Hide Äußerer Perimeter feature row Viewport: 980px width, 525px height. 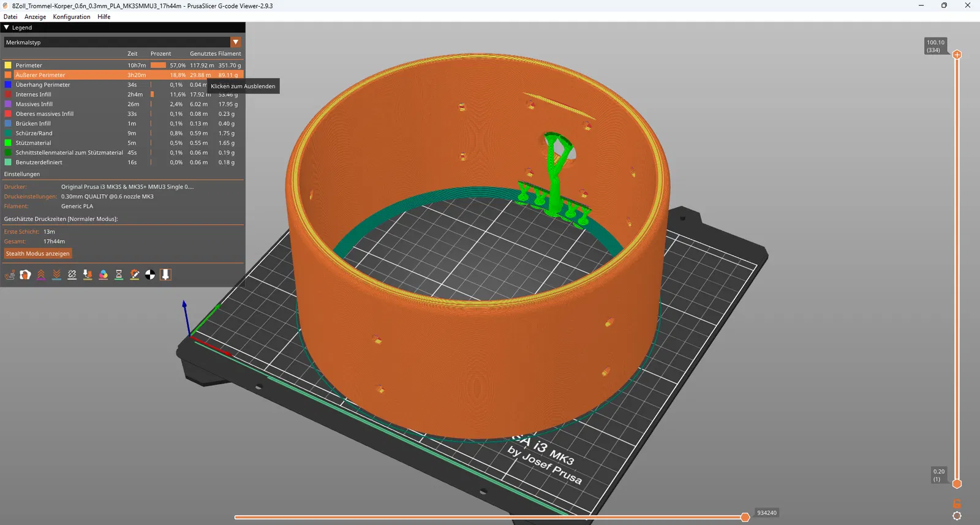123,75
